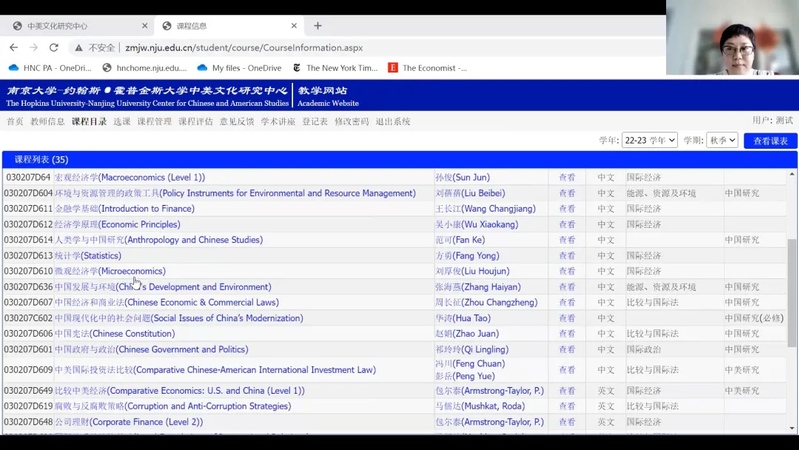799x450 pixels.
Task: Reload the page with the refresh icon
Action: coord(54,47)
